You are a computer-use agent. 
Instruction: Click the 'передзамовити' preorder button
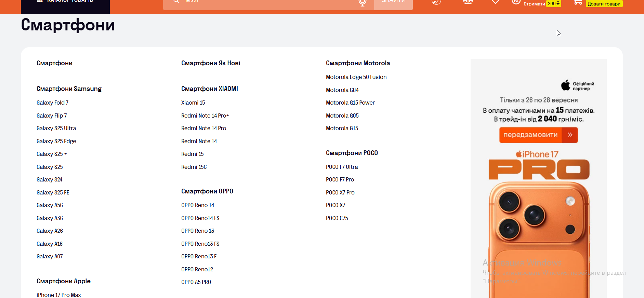click(x=538, y=135)
